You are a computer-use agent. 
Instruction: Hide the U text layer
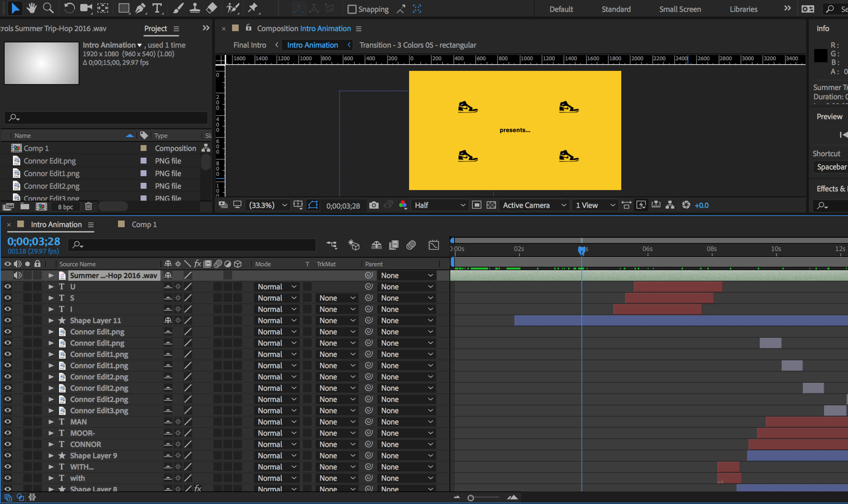coord(7,287)
